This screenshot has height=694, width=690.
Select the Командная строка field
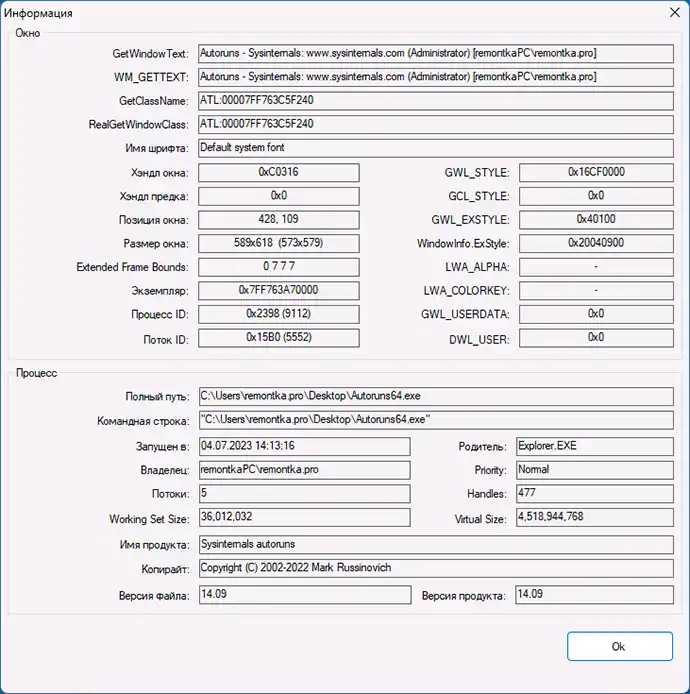point(436,420)
